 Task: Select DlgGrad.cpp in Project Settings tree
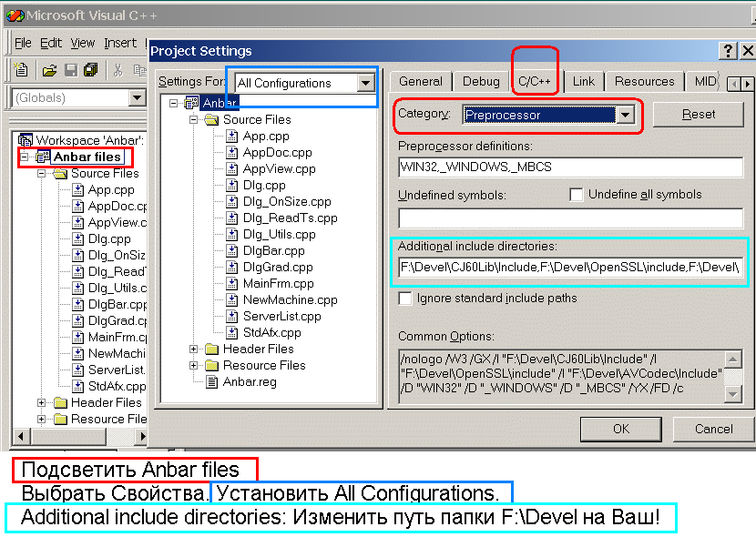tap(278, 267)
